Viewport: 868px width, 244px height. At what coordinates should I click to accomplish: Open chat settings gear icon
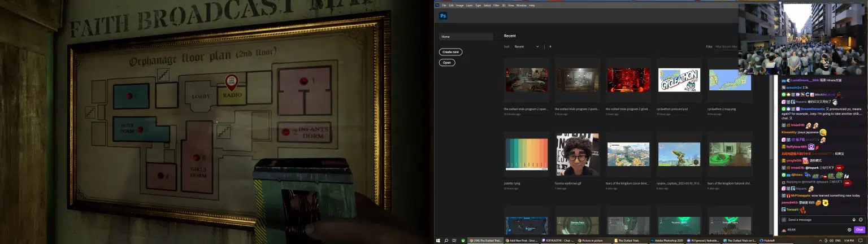[849, 230]
